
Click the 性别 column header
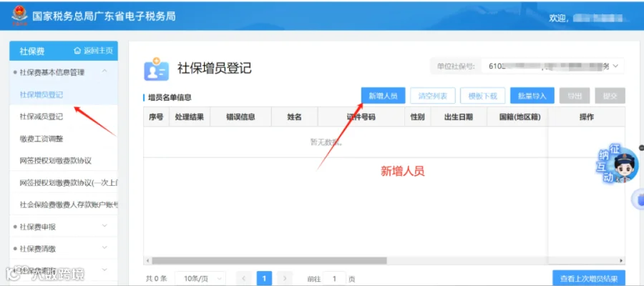(x=418, y=117)
